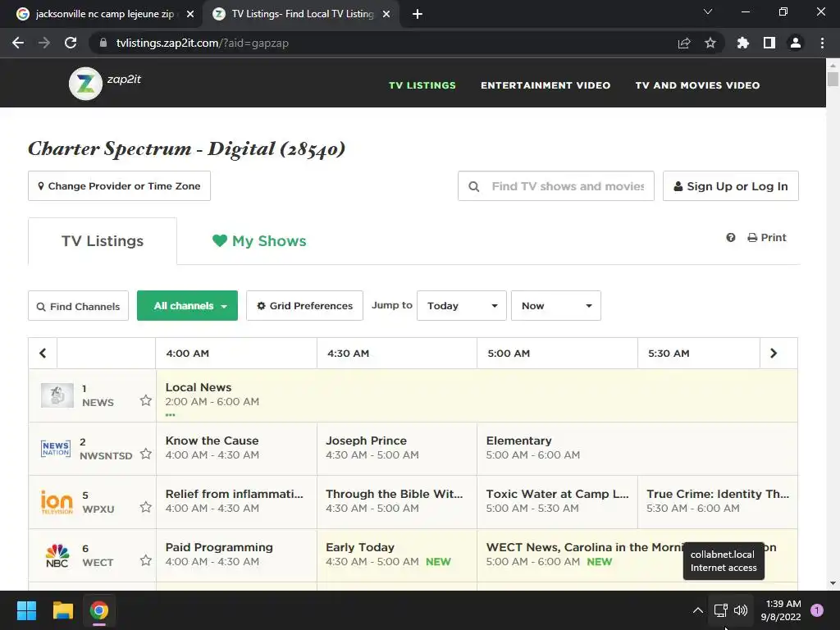The width and height of the screenshot is (840, 630).
Task: Open the Now time dropdown
Action: (x=555, y=305)
